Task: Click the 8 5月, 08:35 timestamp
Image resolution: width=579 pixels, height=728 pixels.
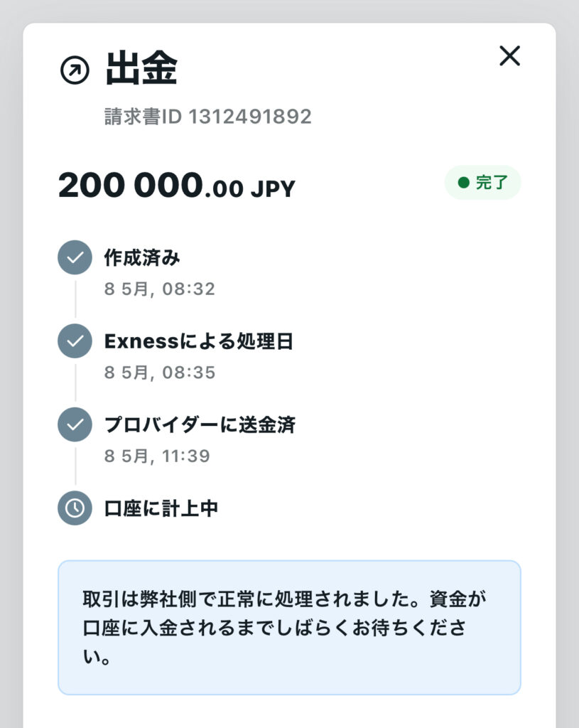Action: pos(159,373)
